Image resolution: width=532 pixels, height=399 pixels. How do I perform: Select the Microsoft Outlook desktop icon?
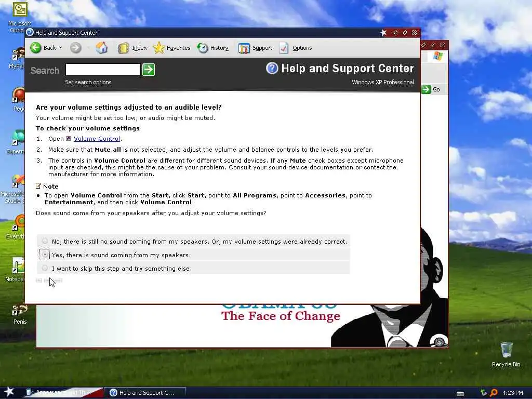(19, 17)
